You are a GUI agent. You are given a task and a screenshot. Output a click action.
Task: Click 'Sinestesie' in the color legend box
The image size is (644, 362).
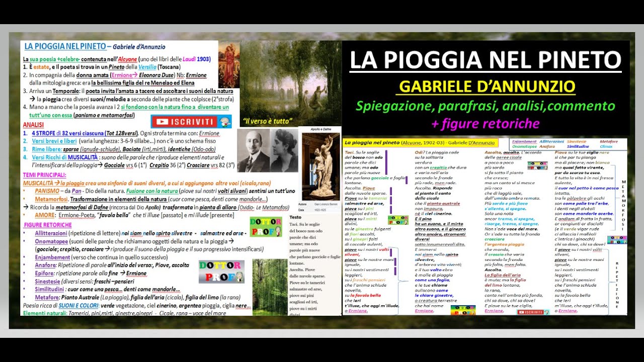pyautogui.click(x=576, y=142)
